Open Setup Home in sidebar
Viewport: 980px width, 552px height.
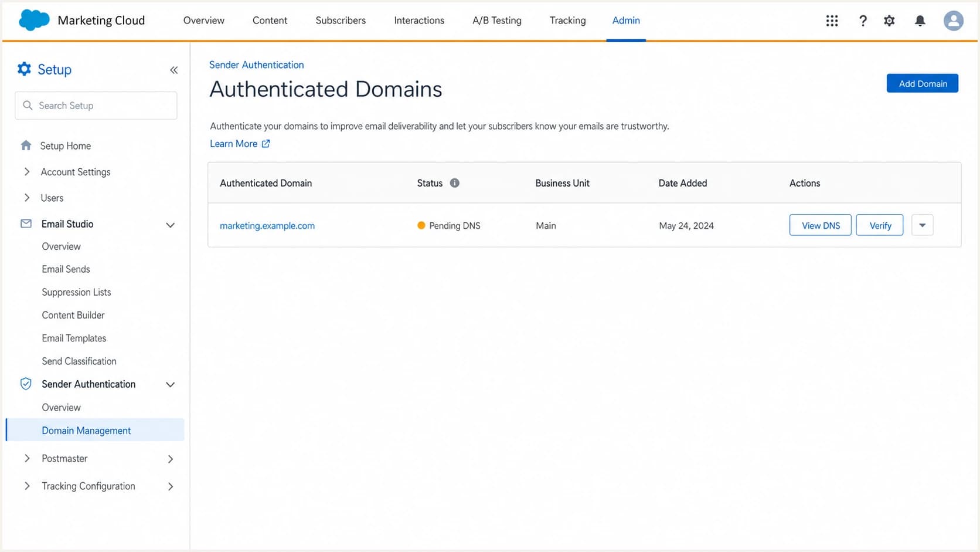[x=65, y=145]
